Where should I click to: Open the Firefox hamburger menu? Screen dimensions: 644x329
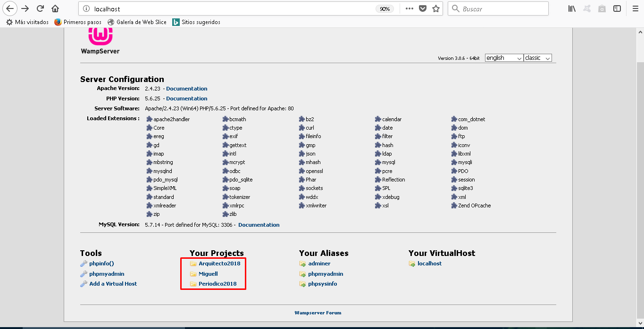(x=635, y=8)
